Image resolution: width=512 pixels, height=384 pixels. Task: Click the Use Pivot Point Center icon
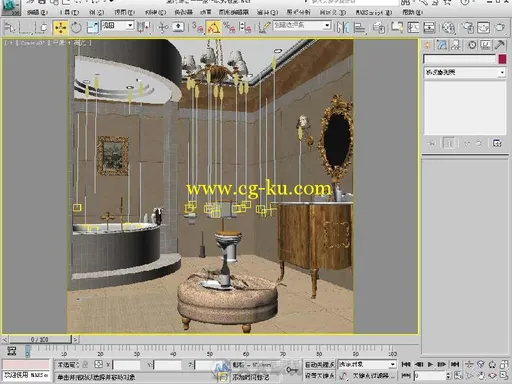point(144,27)
